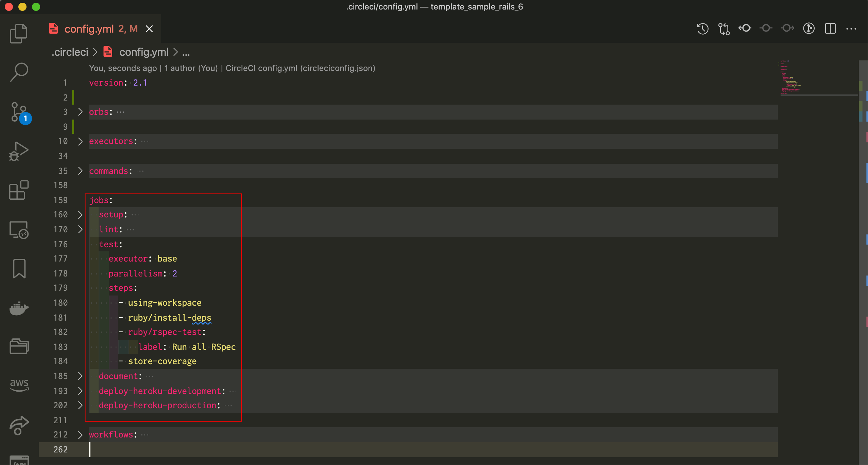Click the split editor right icon
Viewport: 868px width, 465px height.
[830, 29]
